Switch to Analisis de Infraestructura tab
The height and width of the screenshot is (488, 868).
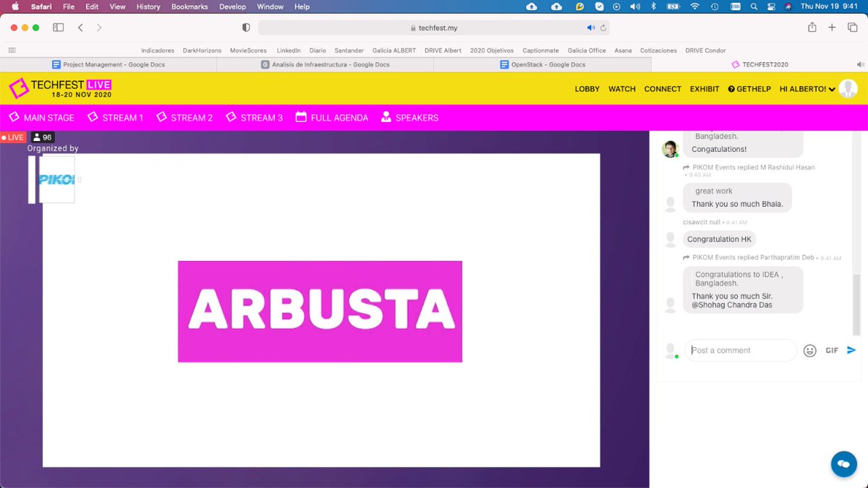(325, 64)
